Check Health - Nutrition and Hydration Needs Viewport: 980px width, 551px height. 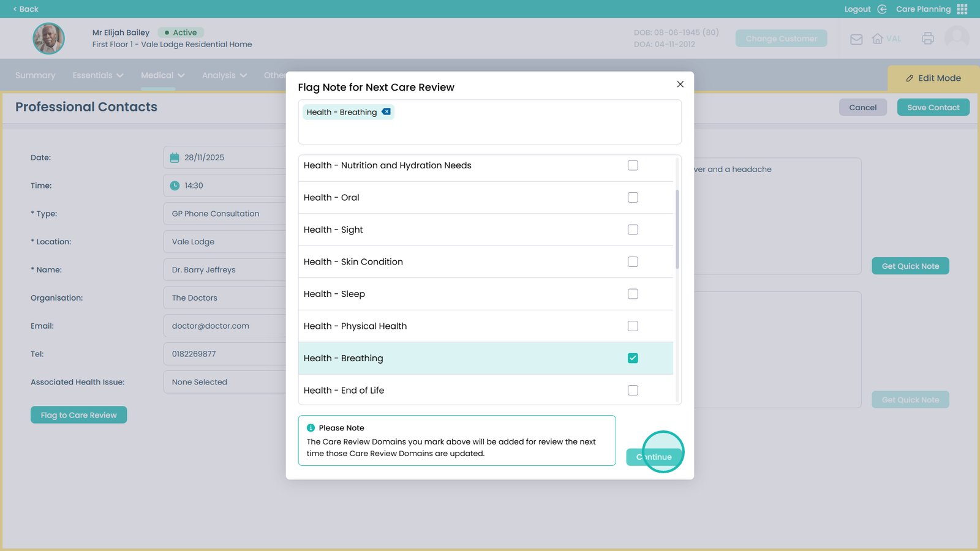[x=633, y=165]
